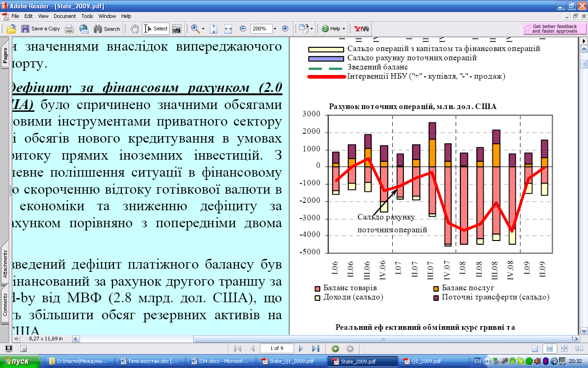Screen dimensions: 588x368
Task: Click the Fit Page (actual size) icon
Action: [214, 29]
